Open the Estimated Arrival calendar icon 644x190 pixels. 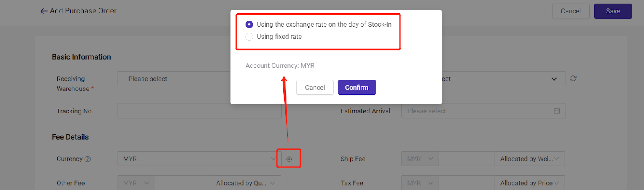pos(557,111)
